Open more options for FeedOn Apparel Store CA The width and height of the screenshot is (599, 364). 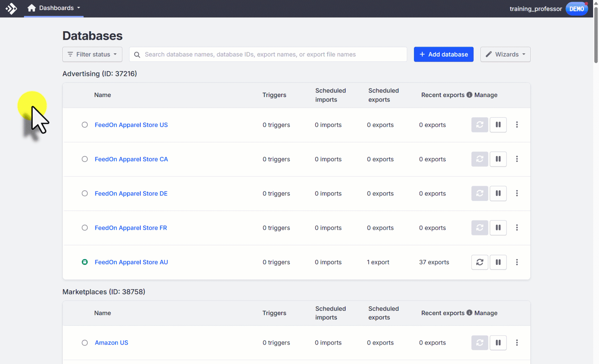click(517, 159)
